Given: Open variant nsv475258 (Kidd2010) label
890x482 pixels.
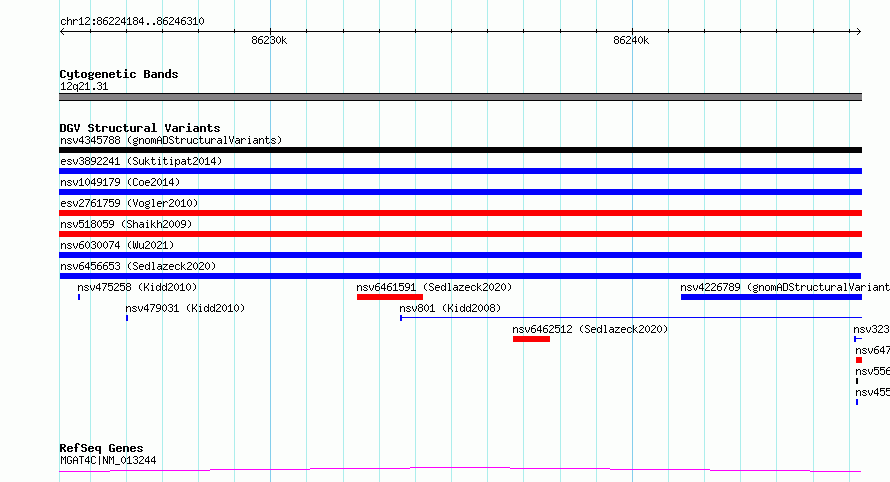Looking at the screenshot, I should click(x=137, y=287).
